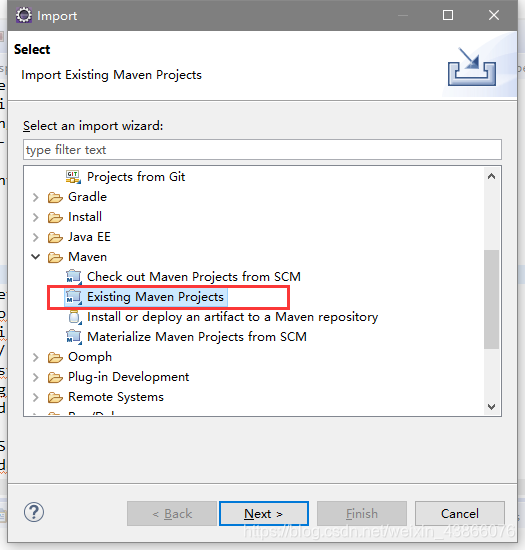Select the Oomph label
Image resolution: width=525 pixels, height=550 pixels.
pos(90,357)
